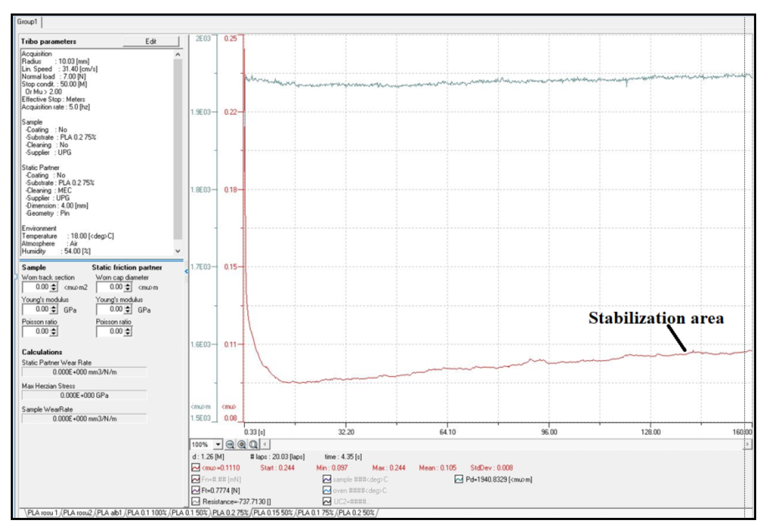Screen dimensions: 766x532
Task: Click the Pd penetration depth curve icon
Action: [459, 479]
